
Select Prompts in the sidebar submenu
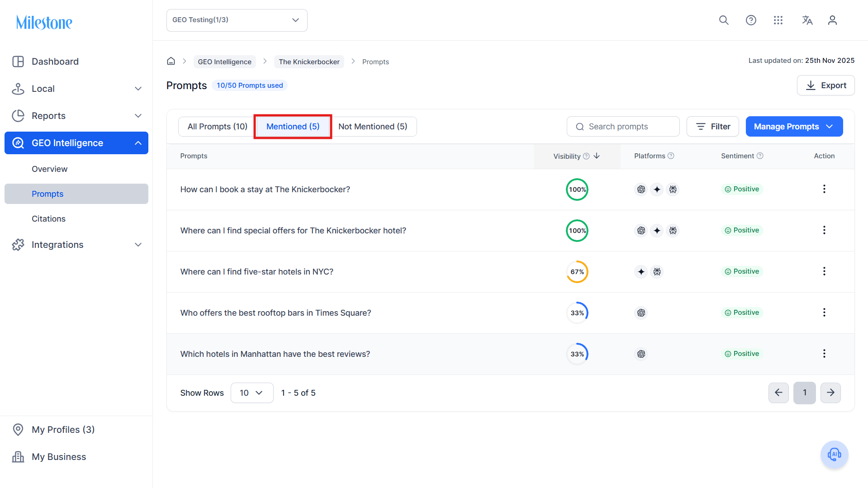pyautogui.click(x=76, y=194)
